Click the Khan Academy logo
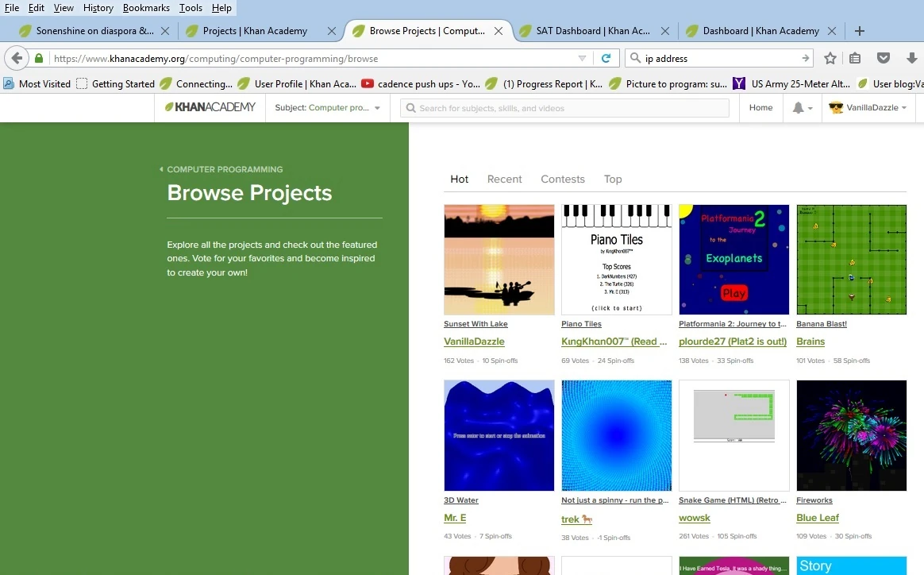 tap(210, 107)
